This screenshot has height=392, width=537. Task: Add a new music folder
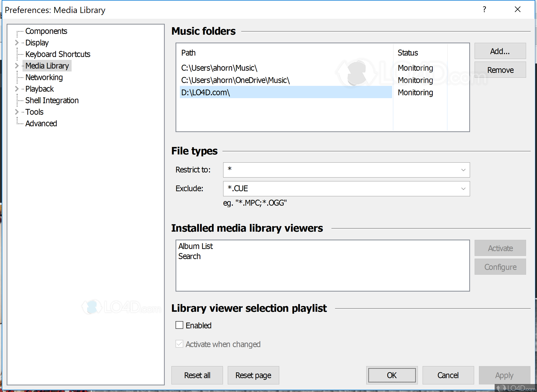click(x=500, y=51)
